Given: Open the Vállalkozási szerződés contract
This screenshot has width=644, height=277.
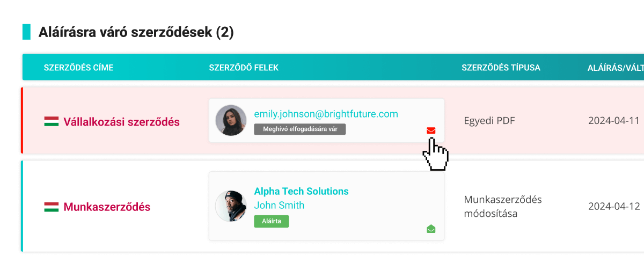Looking at the screenshot, I should pyautogui.click(x=121, y=122).
